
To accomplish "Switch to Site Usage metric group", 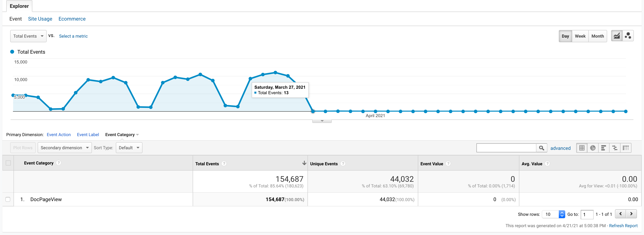I will [40, 19].
